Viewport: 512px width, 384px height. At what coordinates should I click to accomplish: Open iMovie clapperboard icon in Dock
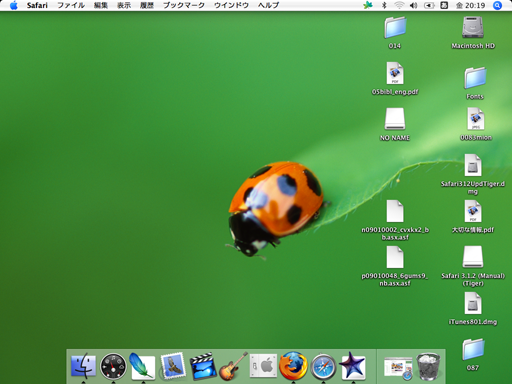tap(202, 366)
